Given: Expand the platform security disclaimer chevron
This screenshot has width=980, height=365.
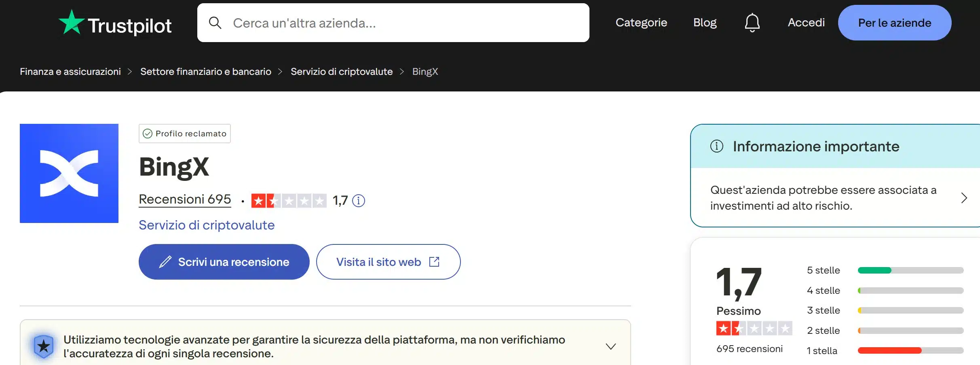Looking at the screenshot, I should 610,346.
